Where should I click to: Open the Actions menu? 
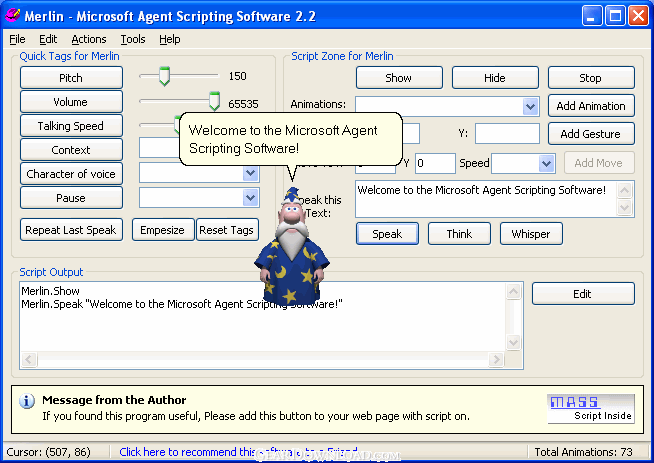click(x=89, y=39)
